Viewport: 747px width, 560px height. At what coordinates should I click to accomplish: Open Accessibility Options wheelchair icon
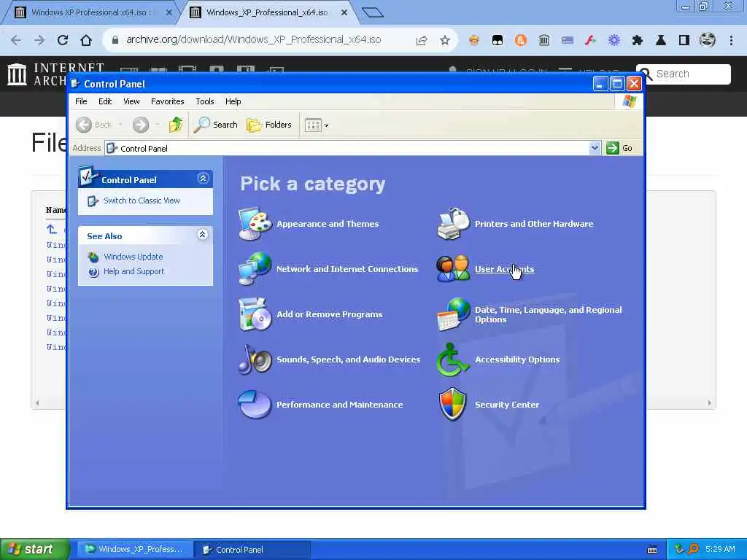(x=452, y=359)
